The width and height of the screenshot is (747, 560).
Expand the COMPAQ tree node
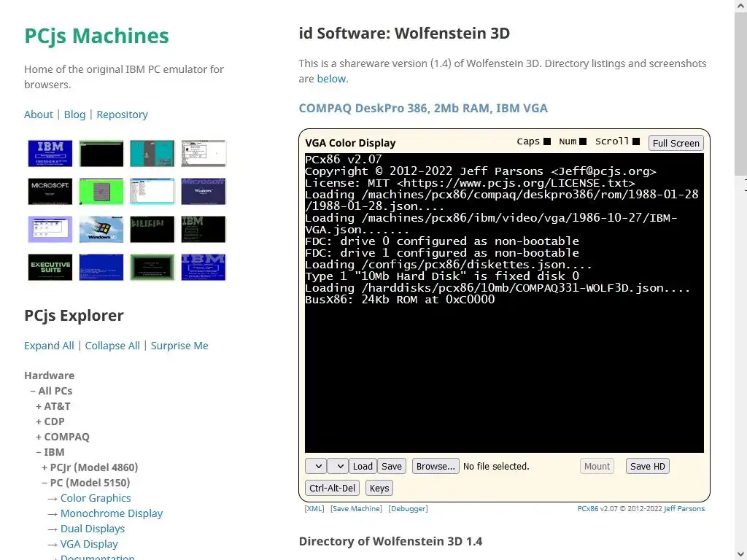pos(63,437)
